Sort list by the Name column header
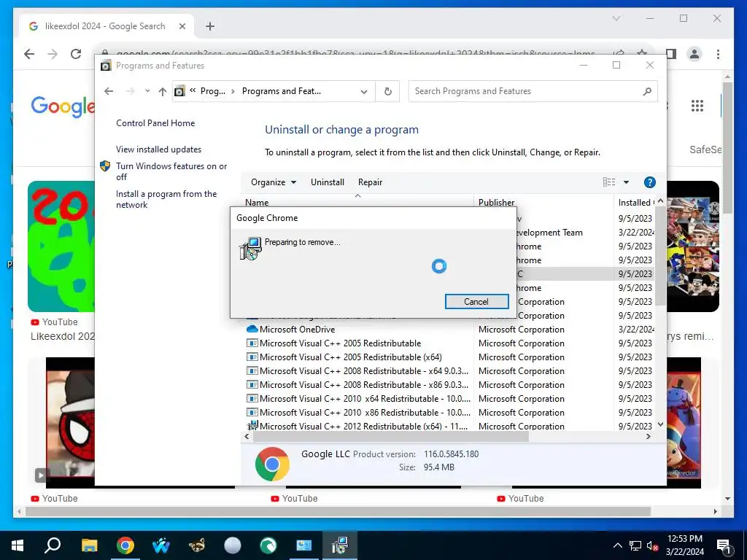This screenshot has width=747, height=560. click(x=257, y=203)
